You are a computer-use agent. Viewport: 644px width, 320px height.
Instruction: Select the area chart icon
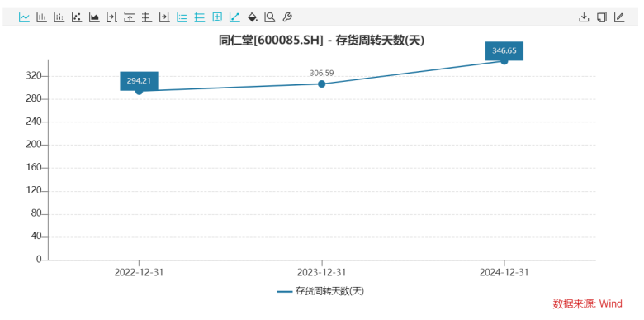tap(94, 17)
